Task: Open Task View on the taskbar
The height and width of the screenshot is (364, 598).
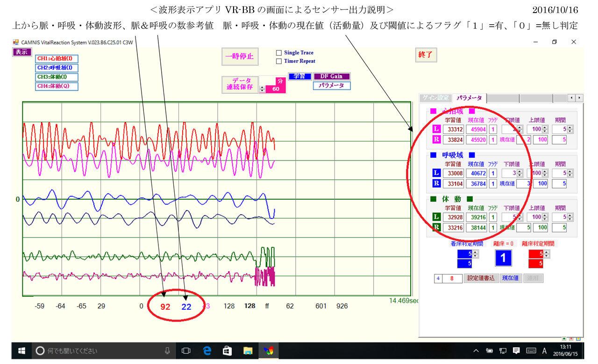Action: 185,350
